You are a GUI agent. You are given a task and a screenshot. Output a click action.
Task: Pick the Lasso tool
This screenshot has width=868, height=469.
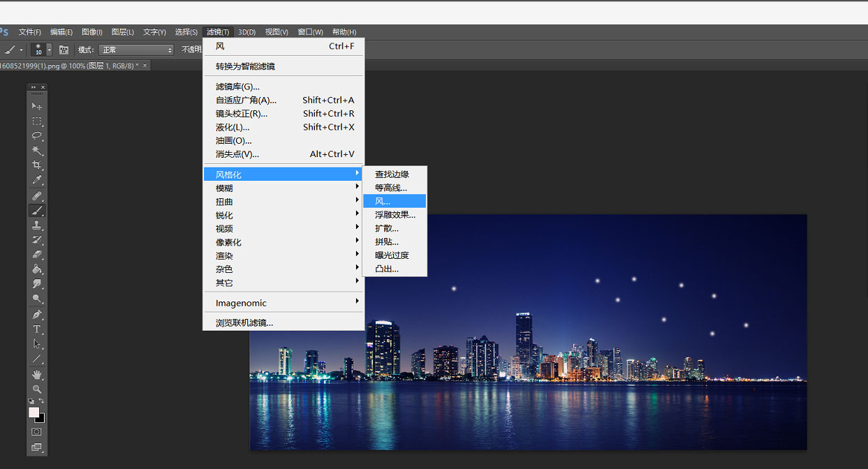(37, 135)
